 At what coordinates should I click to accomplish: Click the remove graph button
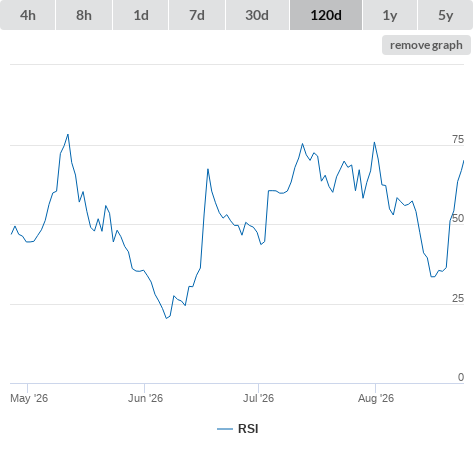tap(426, 45)
